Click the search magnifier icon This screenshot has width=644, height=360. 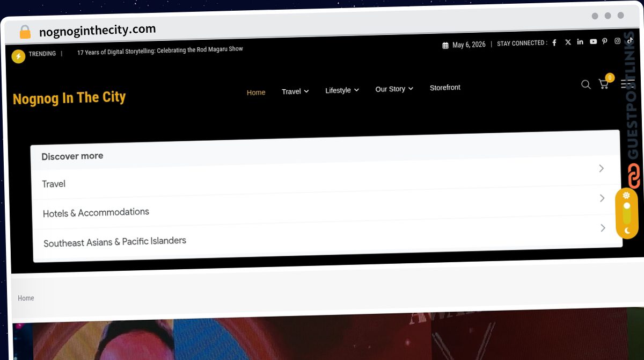(x=586, y=84)
